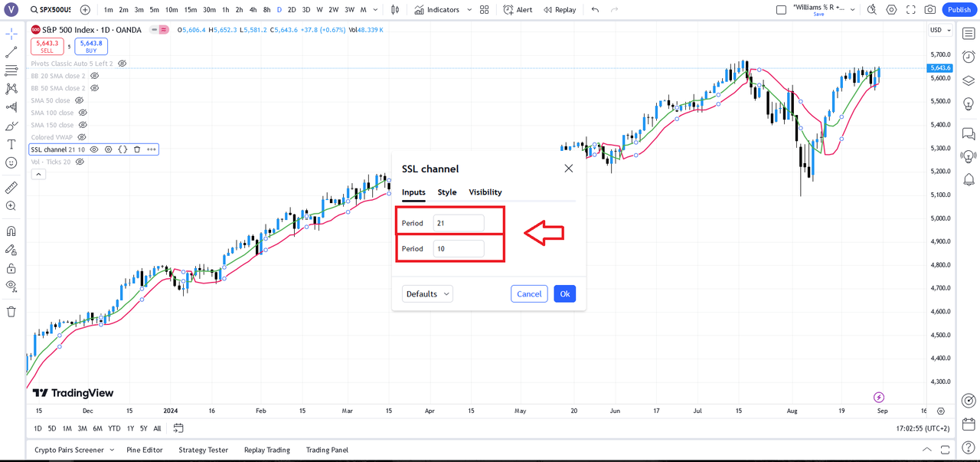This screenshot has height=462, width=980.
Task: Show the Pivots Classic indicator
Action: click(x=122, y=64)
